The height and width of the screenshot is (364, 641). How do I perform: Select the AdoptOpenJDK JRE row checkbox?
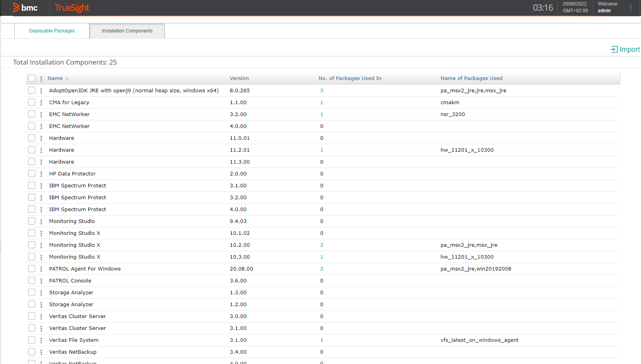coord(32,91)
